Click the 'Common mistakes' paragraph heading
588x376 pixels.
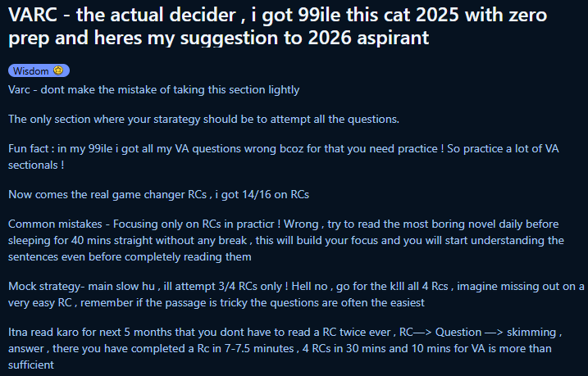[x=55, y=224]
